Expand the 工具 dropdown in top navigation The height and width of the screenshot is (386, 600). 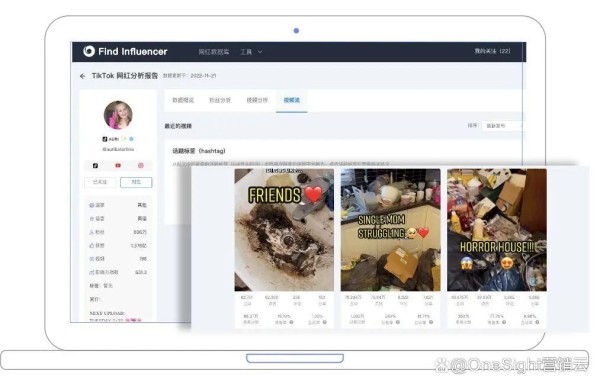[x=251, y=52]
